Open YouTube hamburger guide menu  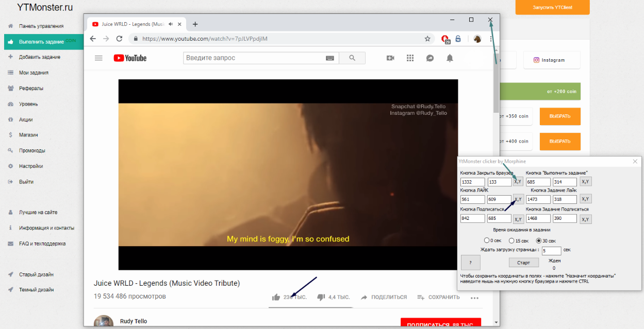click(x=99, y=58)
